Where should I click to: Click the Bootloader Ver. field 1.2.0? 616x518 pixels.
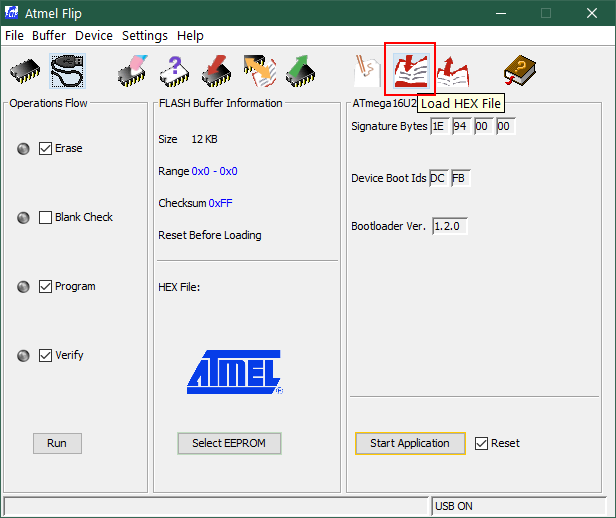tap(449, 226)
